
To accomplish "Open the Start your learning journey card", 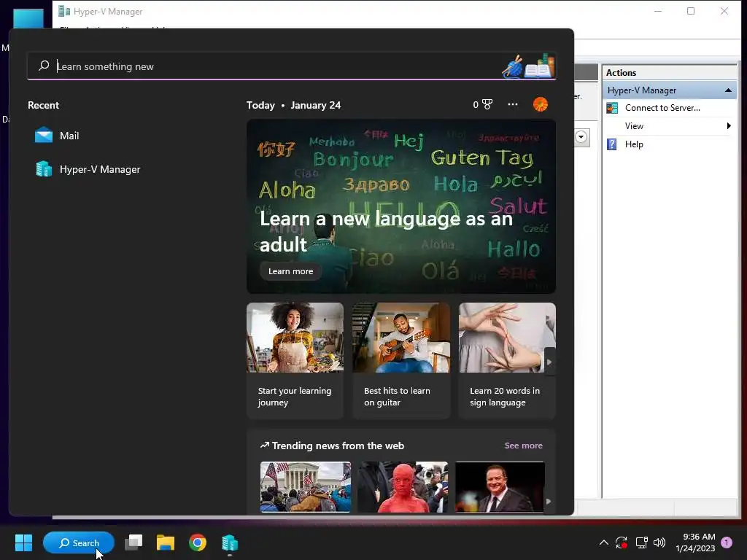I will [295, 360].
